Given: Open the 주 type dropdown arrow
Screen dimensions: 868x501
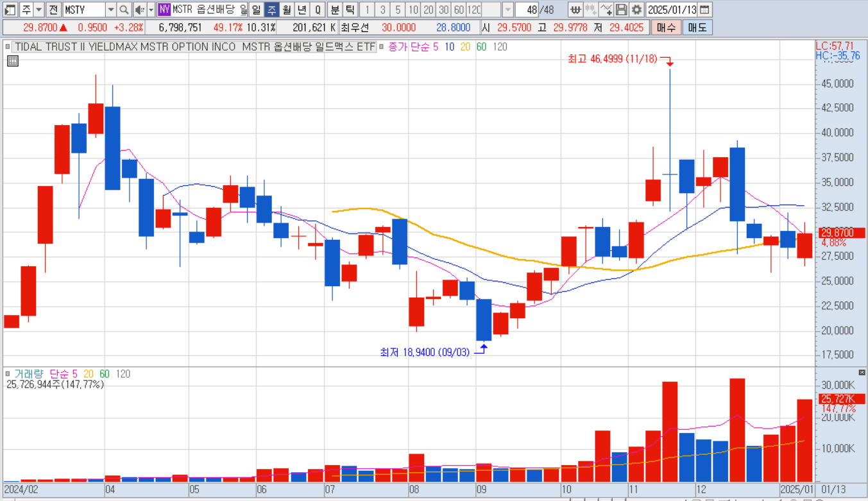Looking at the screenshot, I should pyautogui.click(x=39, y=10).
